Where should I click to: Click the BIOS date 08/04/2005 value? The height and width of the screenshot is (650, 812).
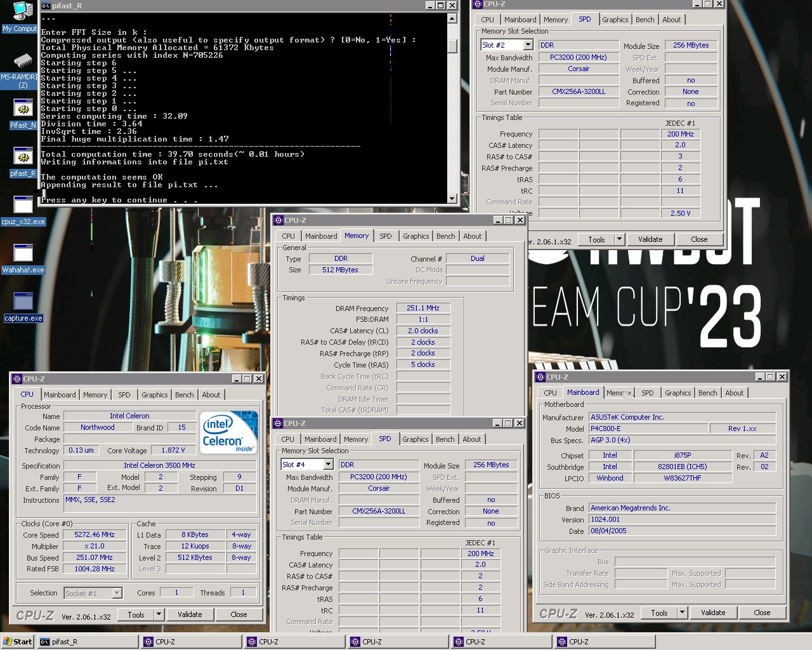(x=683, y=531)
